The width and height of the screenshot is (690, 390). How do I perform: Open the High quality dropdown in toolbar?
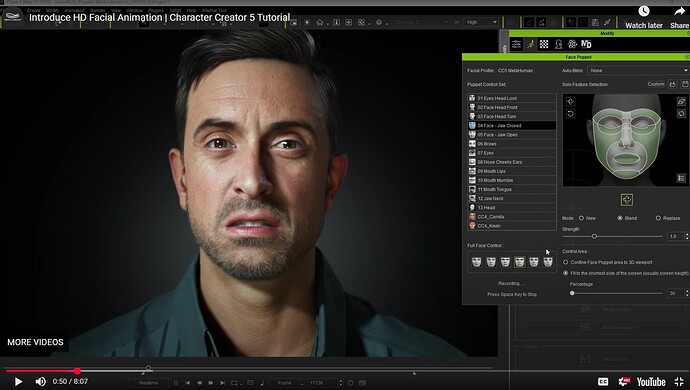481,22
